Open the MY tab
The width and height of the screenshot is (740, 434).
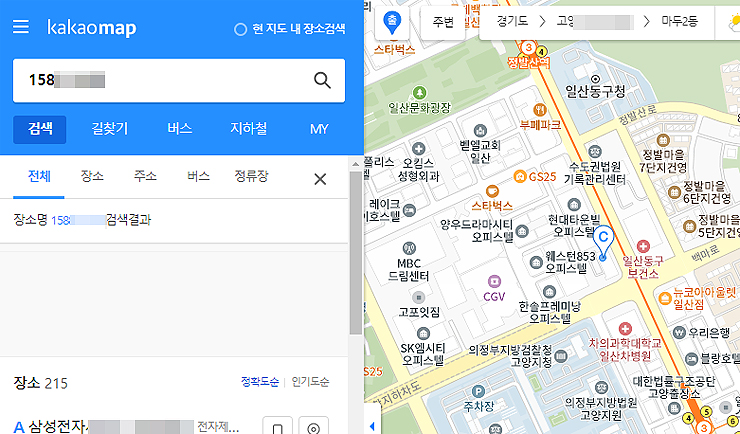(x=319, y=129)
